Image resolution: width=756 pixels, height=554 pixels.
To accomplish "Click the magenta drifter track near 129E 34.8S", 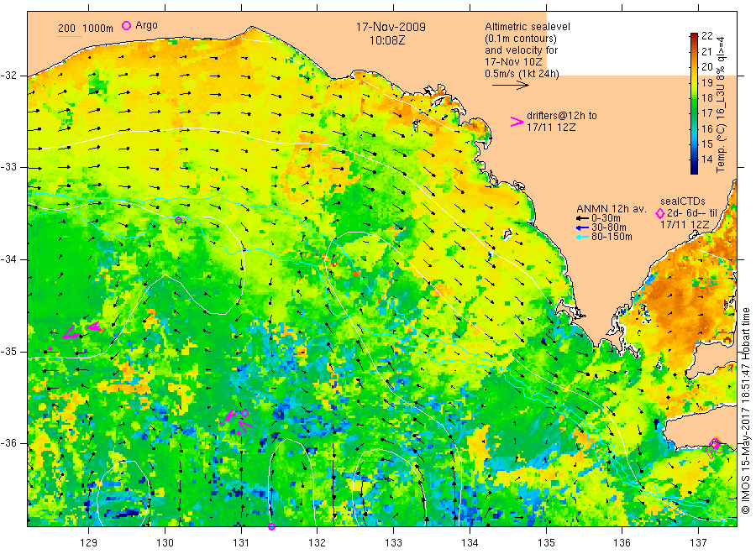I will point(82,330).
